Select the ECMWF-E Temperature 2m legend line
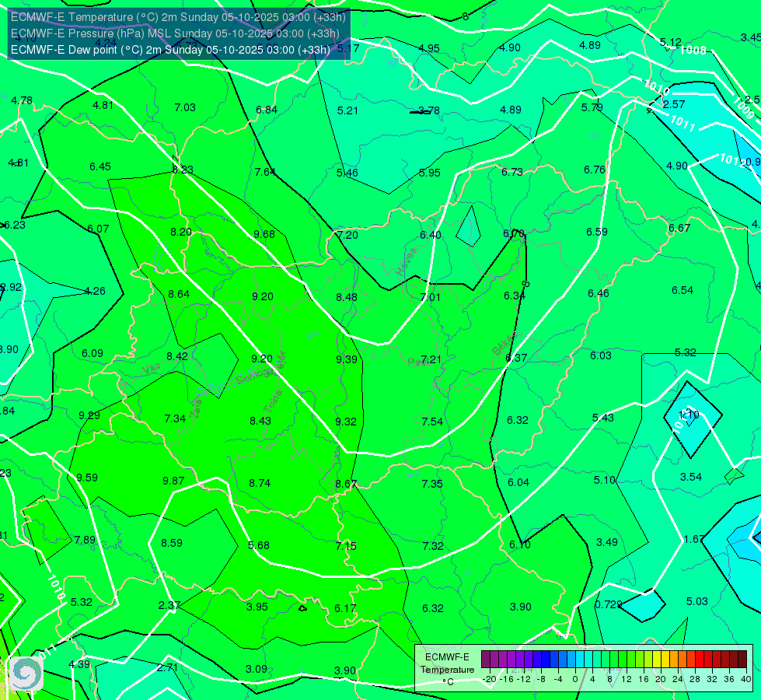This screenshot has height=700, width=761. 178,17
